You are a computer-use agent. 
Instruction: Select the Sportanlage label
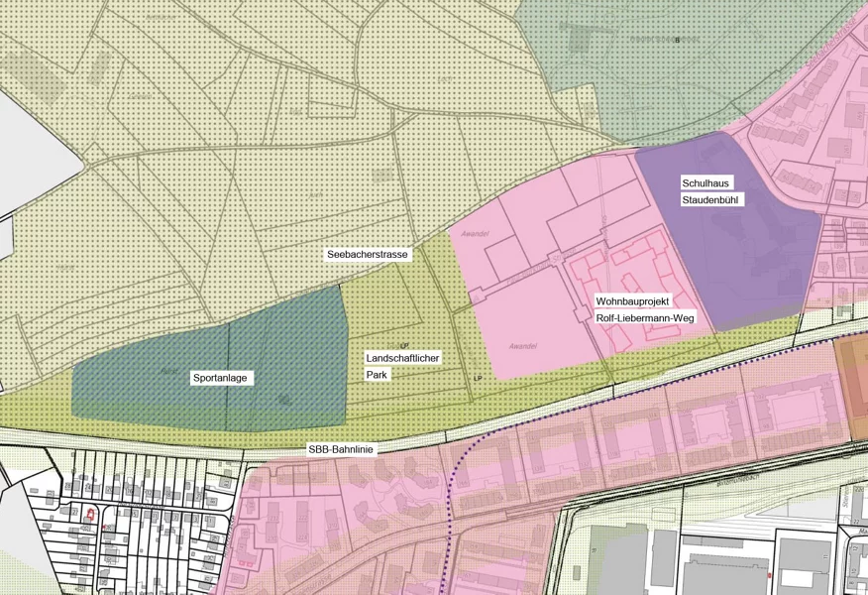click(x=223, y=377)
